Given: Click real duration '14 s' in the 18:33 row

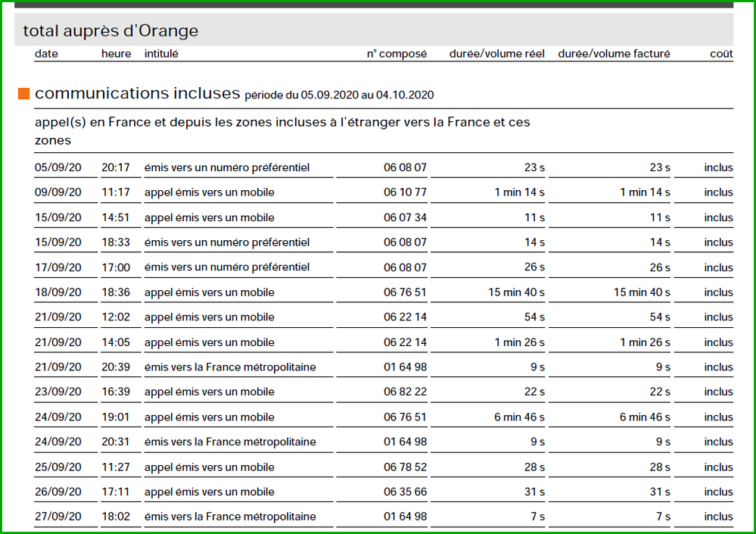Looking at the screenshot, I should (534, 242).
